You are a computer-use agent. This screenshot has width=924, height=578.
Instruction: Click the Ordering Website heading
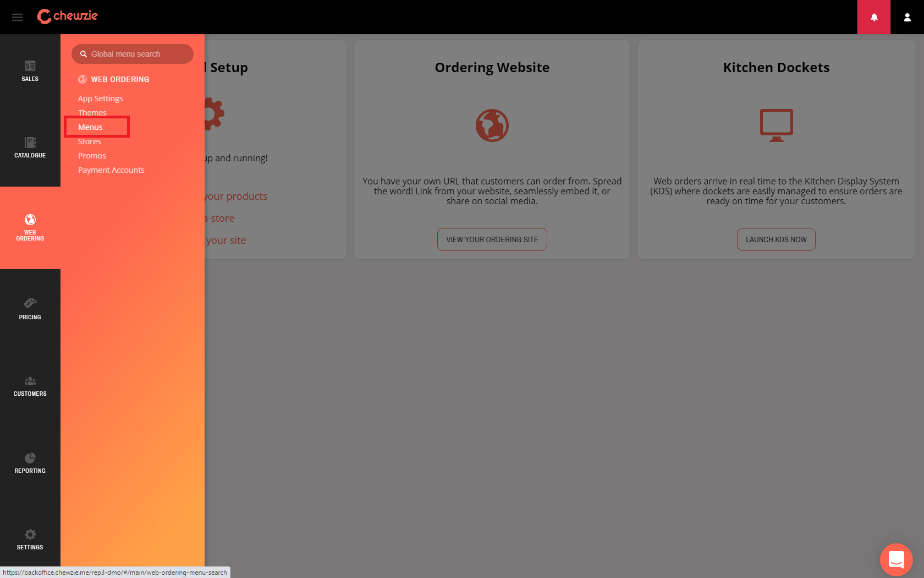click(x=492, y=67)
